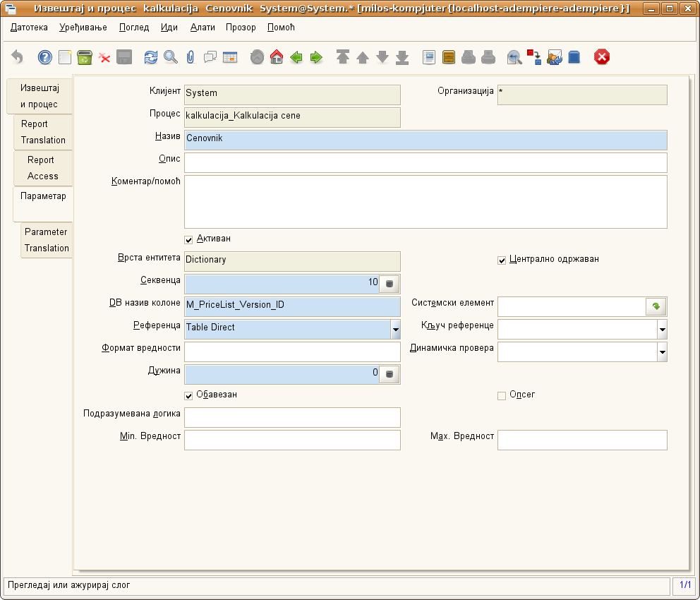Open the Поглед menu
700x600 pixels.
[x=134, y=28]
